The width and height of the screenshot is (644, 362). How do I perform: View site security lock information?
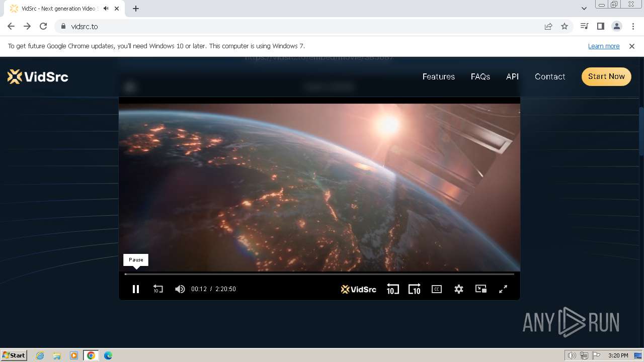click(63, 26)
